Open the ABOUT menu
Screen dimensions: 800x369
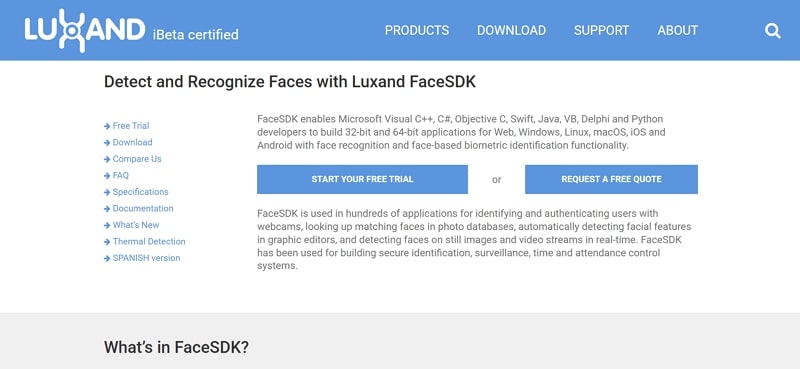click(x=678, y=31)
